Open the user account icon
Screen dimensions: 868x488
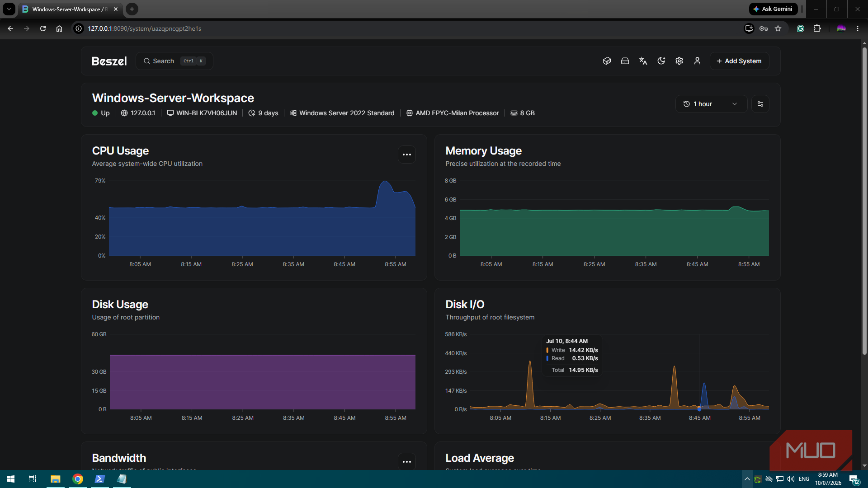coord(697,61)
